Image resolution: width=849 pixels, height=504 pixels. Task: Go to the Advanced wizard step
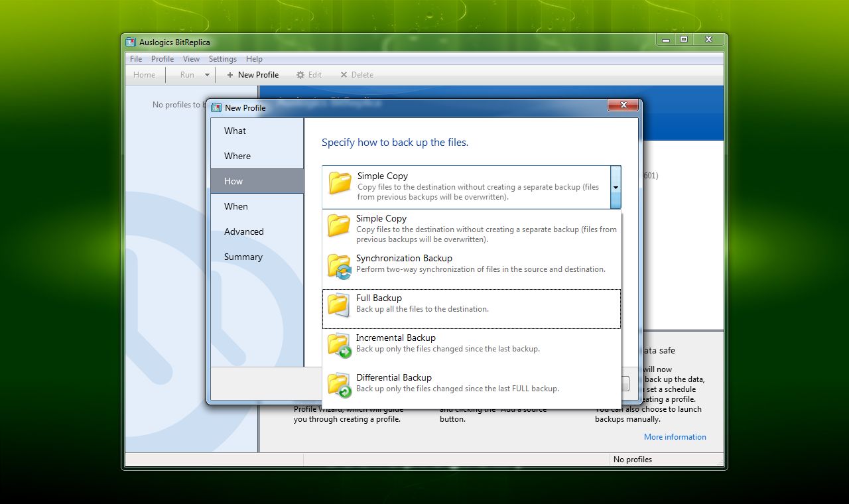pos(257,231)
